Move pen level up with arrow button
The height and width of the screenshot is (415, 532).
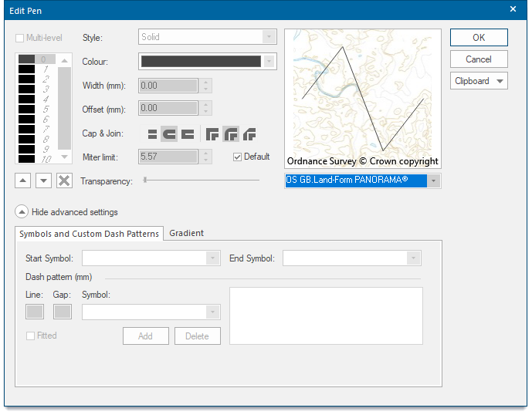click(x=22, y=181)
